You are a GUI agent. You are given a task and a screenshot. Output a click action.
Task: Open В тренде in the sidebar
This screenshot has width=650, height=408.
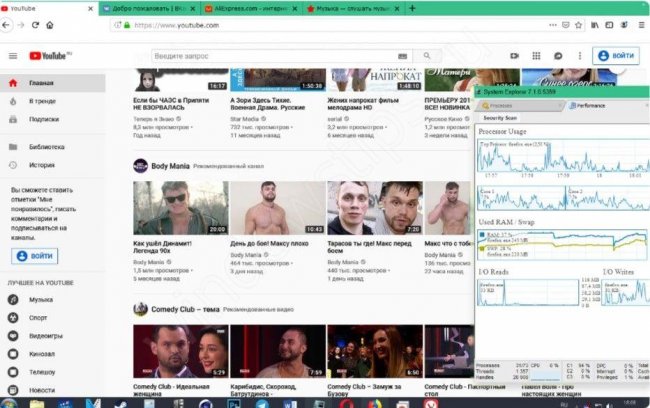42,102
